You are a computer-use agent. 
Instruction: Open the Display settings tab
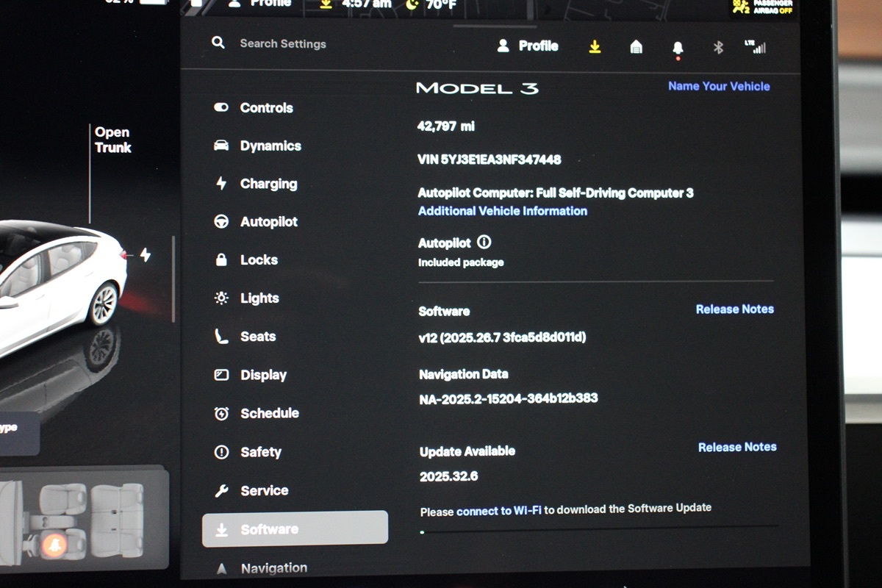click(262, 375)
